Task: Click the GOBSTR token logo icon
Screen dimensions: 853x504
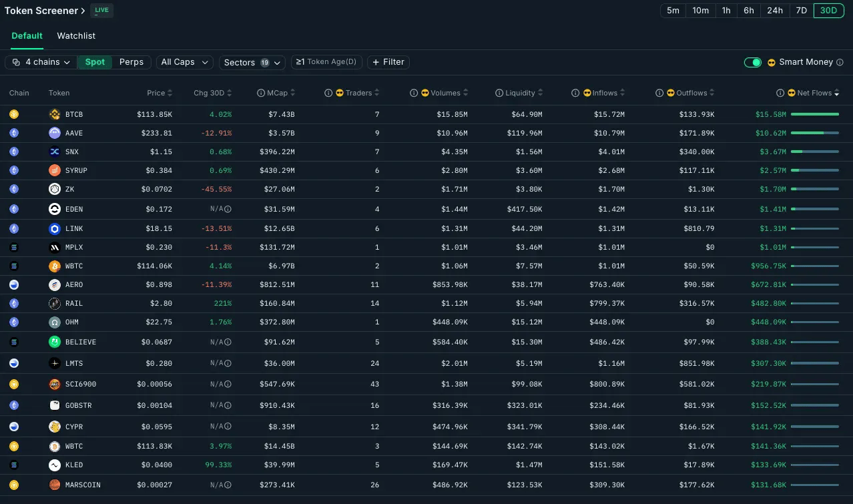Action: (55, 405)
